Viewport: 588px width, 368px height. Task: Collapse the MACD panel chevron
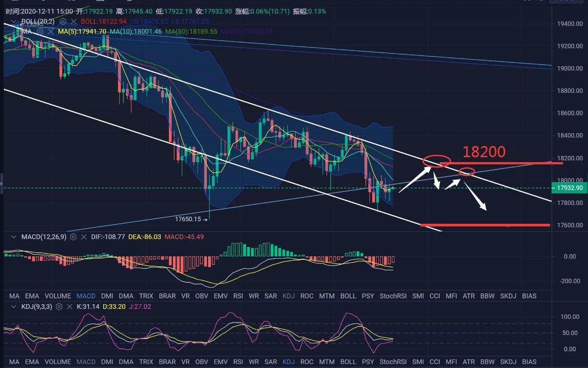[x=13, y=237]
